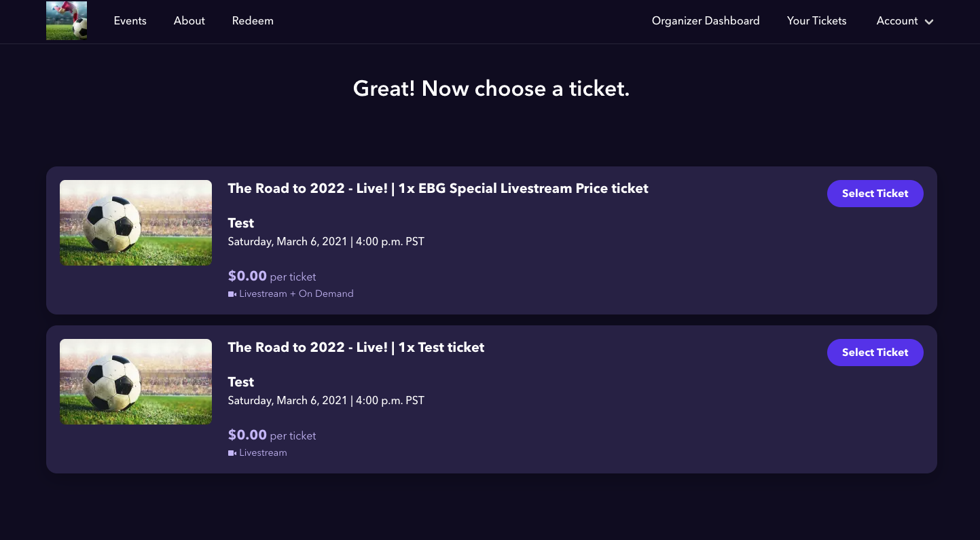Click the camera icon beside the Livestream label

(x=232, y=453)
